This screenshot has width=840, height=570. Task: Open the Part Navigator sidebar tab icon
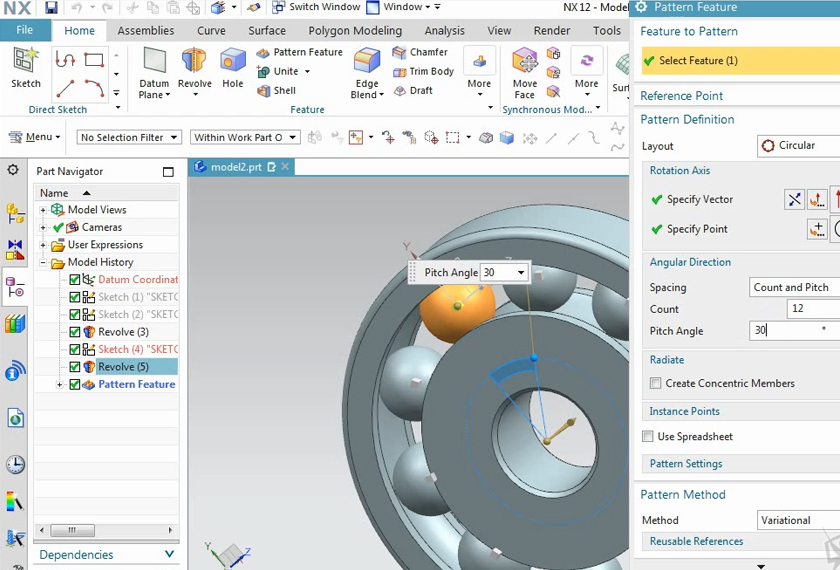point(15,286)
